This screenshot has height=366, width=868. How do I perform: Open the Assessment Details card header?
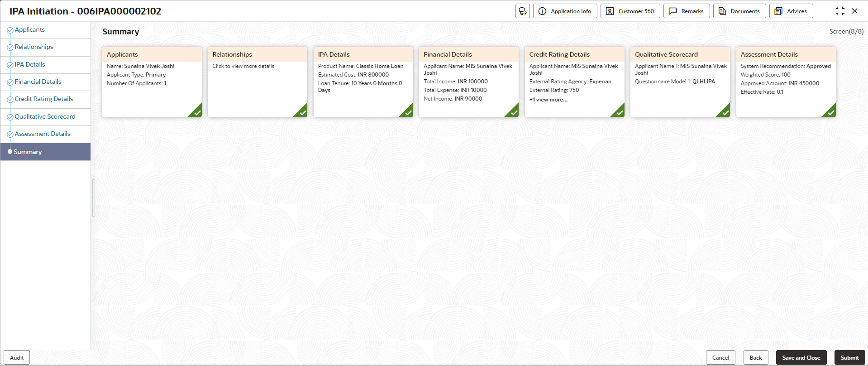coord(786,54)
